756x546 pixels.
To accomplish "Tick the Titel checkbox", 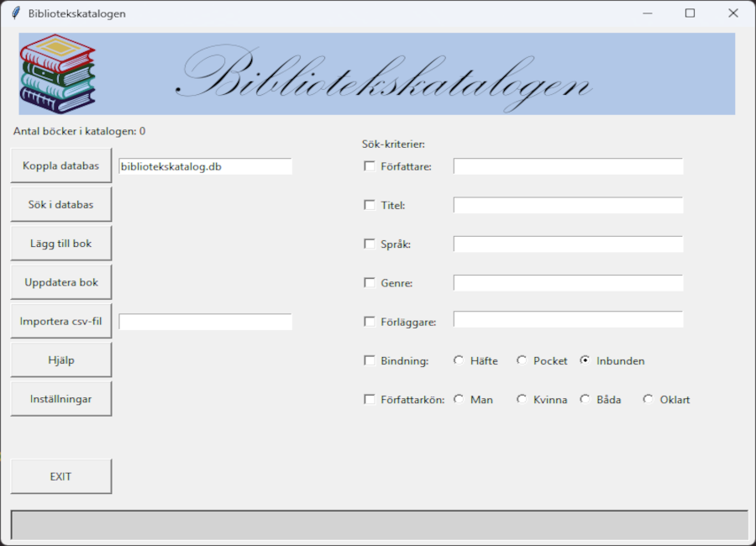I will pos(370,205).
